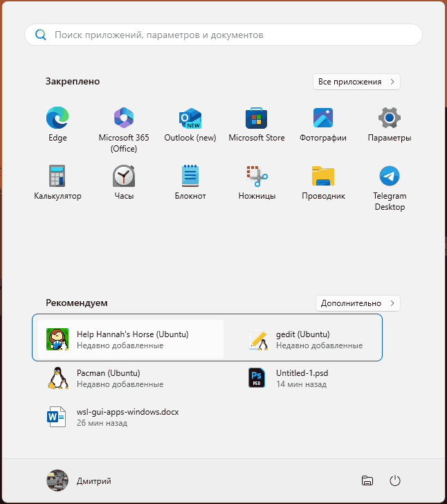
Task: Open wsl-gui-apps-windows.docx Word icon
Action: pyautogui.click(x=57, y=417)
